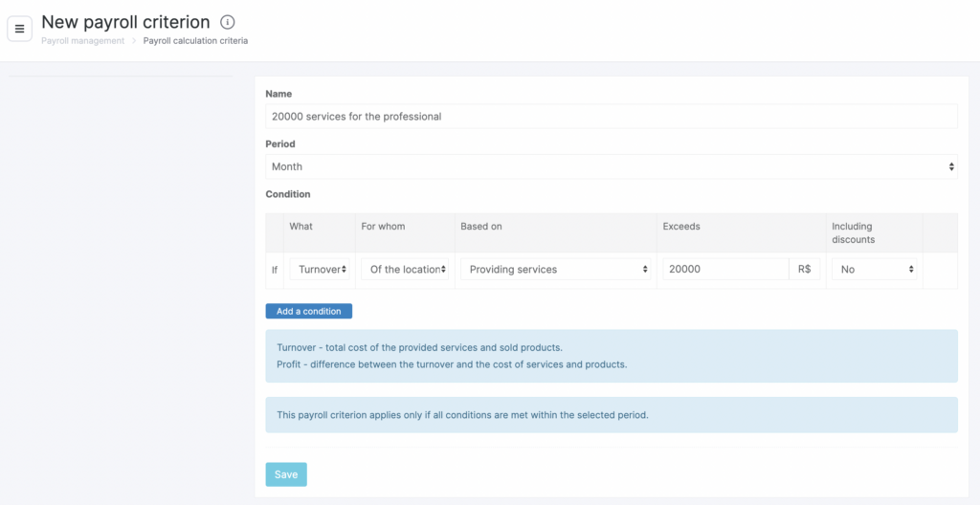This screenshot has height=505, width=980.
Task: Open the hamburger navigation menu
Action: (x=19, y=29)
